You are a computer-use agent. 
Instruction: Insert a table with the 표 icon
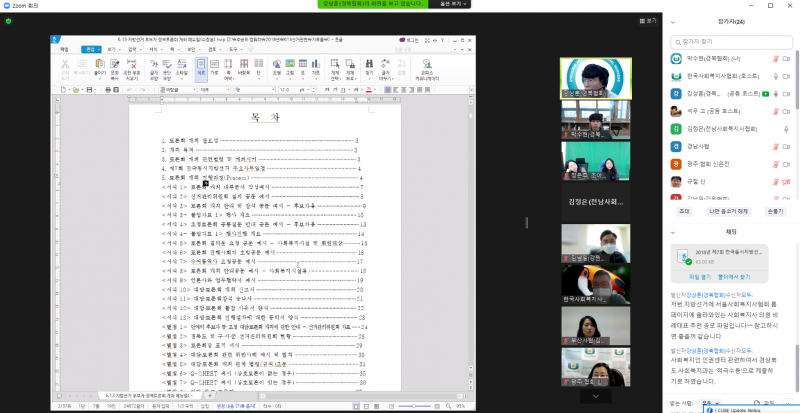click(x=303, y=64)
